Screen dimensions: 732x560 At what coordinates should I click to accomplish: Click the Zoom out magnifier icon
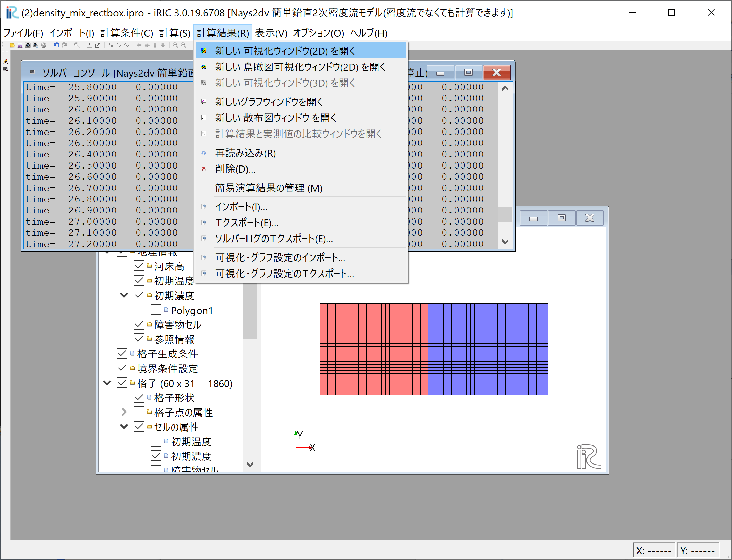pos(184,45)
